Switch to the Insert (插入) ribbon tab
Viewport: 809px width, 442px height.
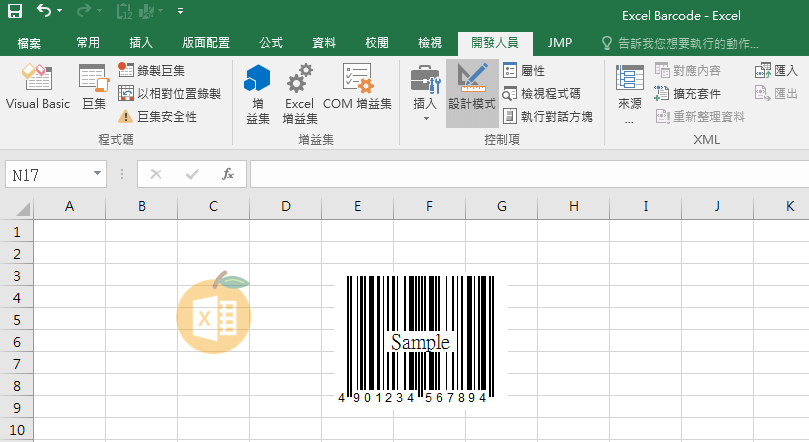coord(141,43)
